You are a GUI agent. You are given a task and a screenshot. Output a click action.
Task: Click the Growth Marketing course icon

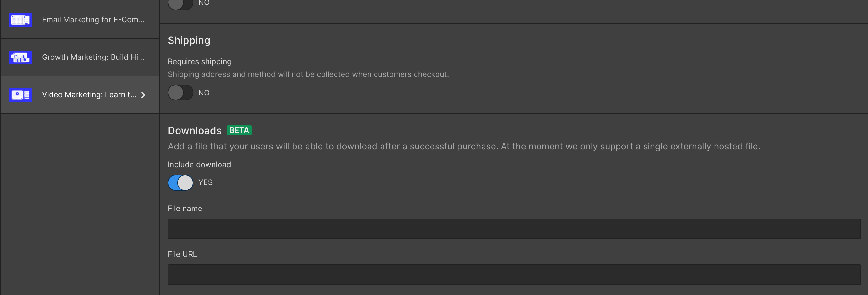20,57
